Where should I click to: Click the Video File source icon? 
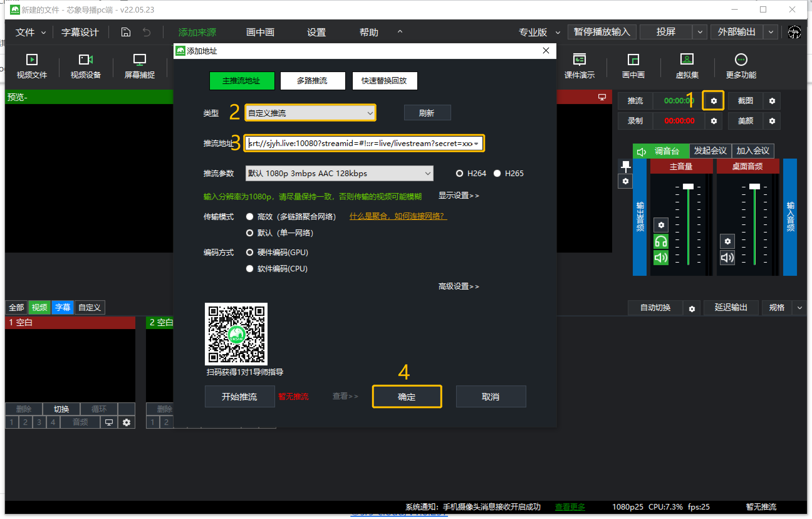(x=32, y=60)
